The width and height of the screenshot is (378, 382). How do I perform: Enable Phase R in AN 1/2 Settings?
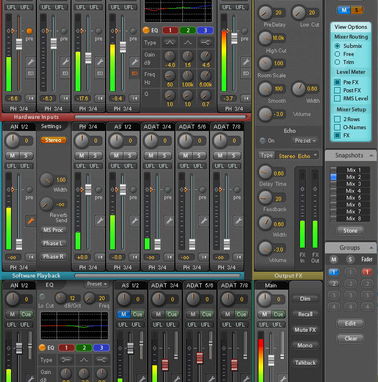(x=53, y=257)
